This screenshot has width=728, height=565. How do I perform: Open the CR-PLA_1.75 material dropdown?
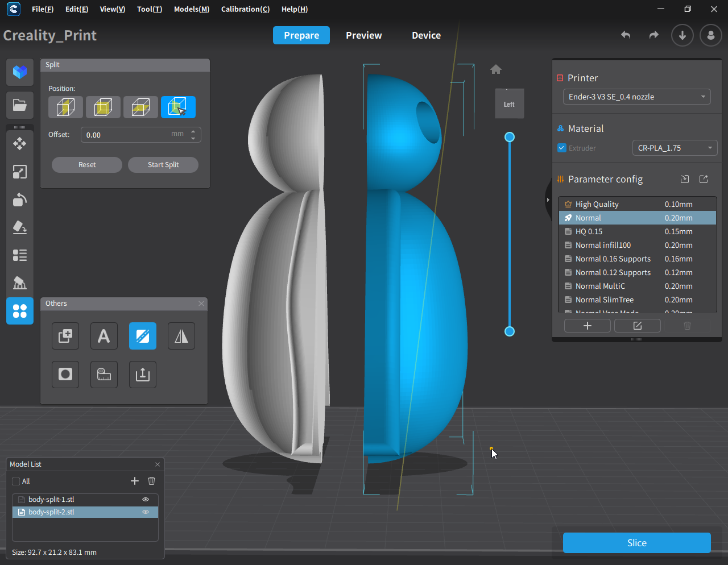tap(675, 148)
